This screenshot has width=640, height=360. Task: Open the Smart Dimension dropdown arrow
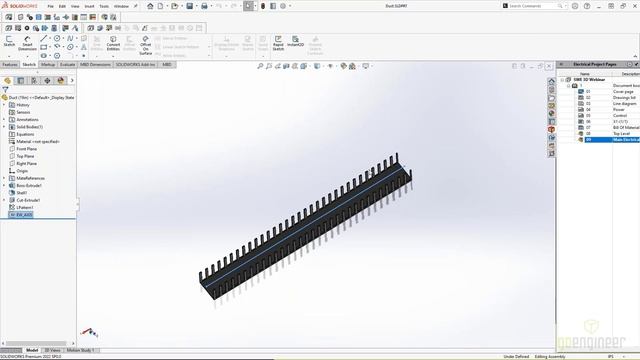tap(27, 56)
